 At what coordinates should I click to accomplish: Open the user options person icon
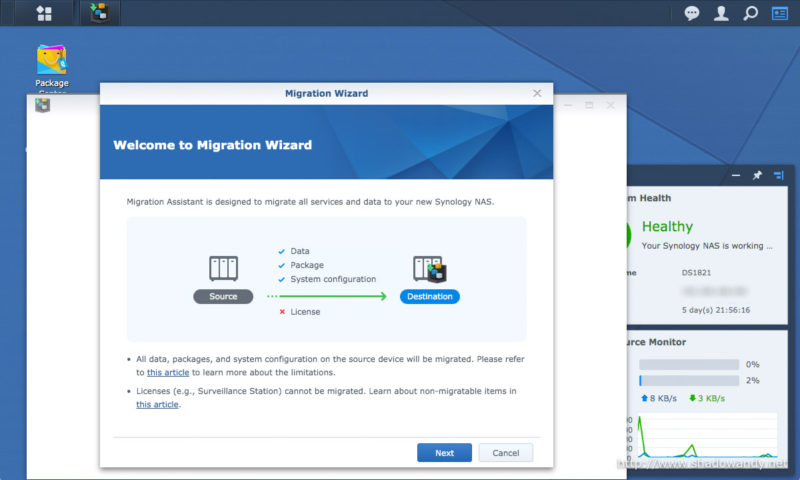[x=721, y=13]
